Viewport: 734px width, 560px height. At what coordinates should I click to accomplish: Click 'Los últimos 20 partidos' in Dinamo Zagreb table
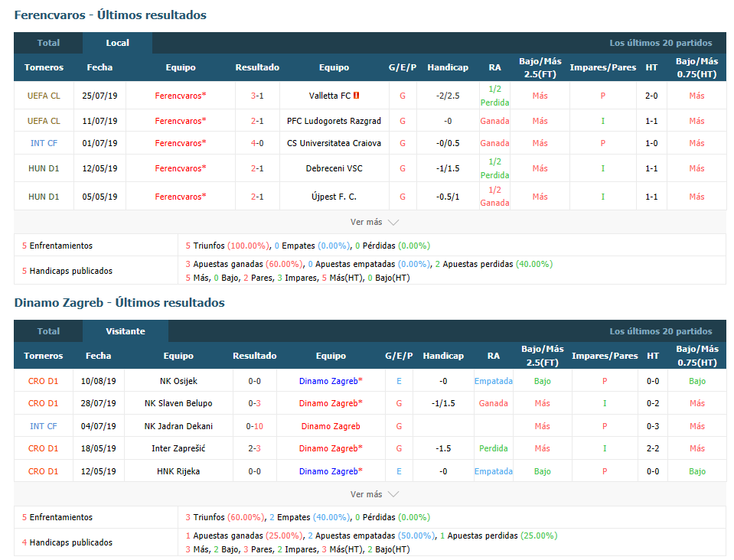coord(661,331)
